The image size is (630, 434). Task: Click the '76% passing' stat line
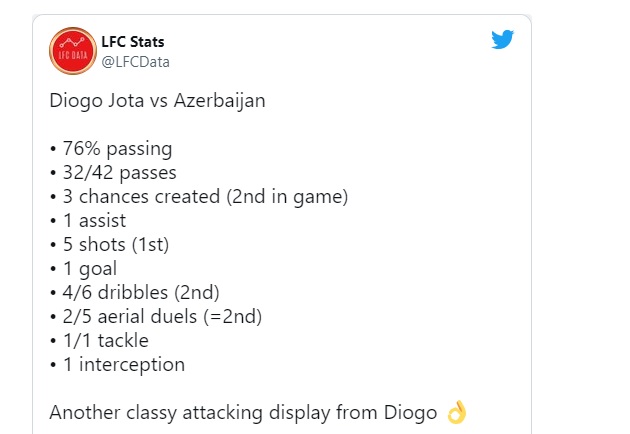[x=112, y=149]
